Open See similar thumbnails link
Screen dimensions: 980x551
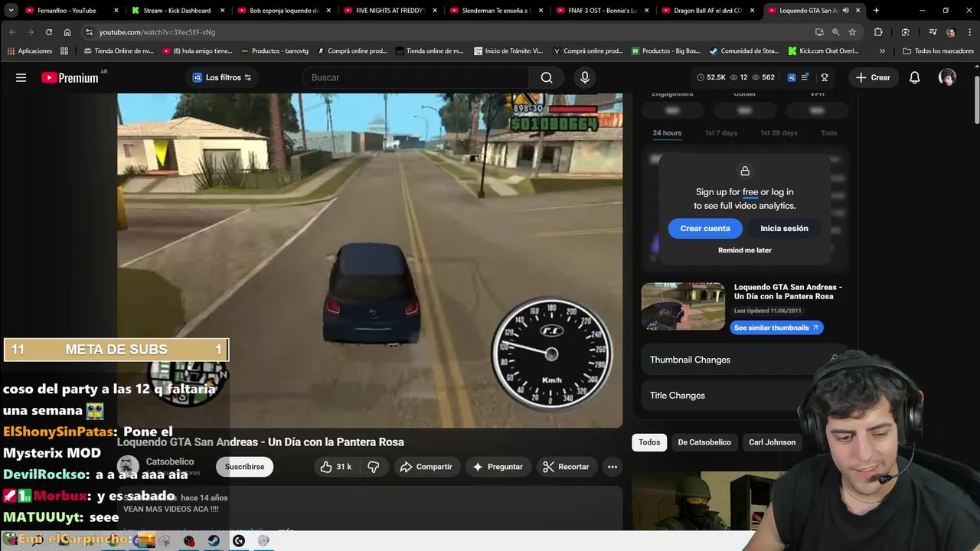[776, 328]
